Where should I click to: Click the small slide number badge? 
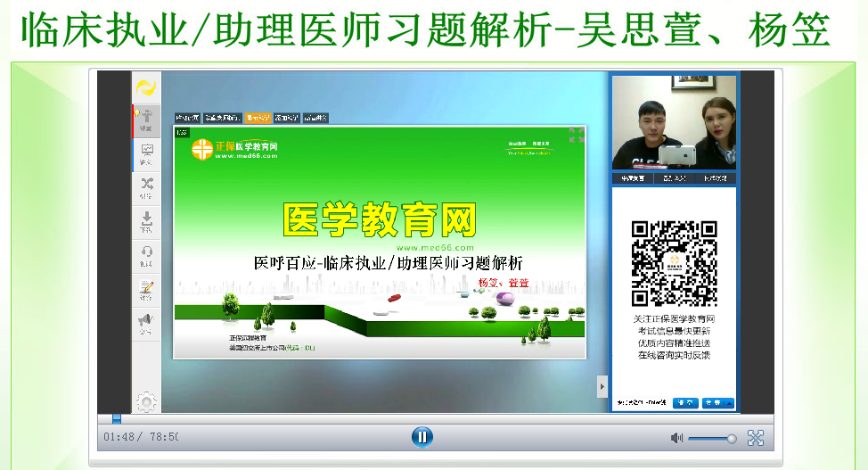182,132
